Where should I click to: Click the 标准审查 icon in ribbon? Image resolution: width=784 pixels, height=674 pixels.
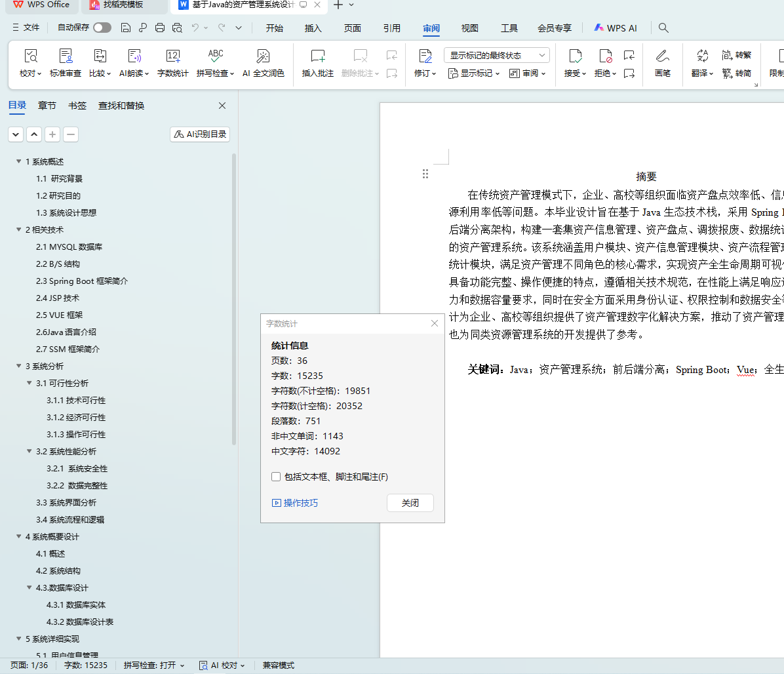pos(66,63)
